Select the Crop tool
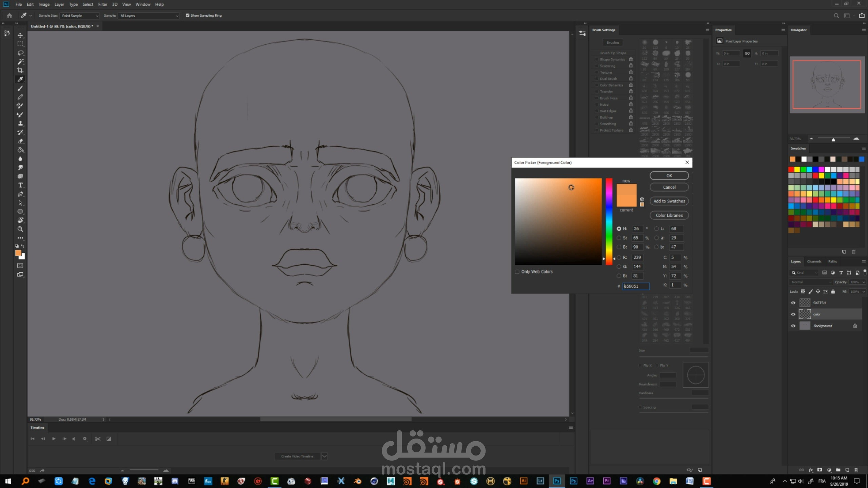 pos(20,70)
